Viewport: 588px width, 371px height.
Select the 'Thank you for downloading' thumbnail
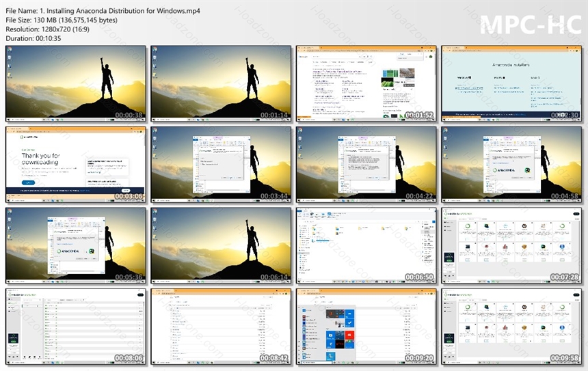click(76, 165)
